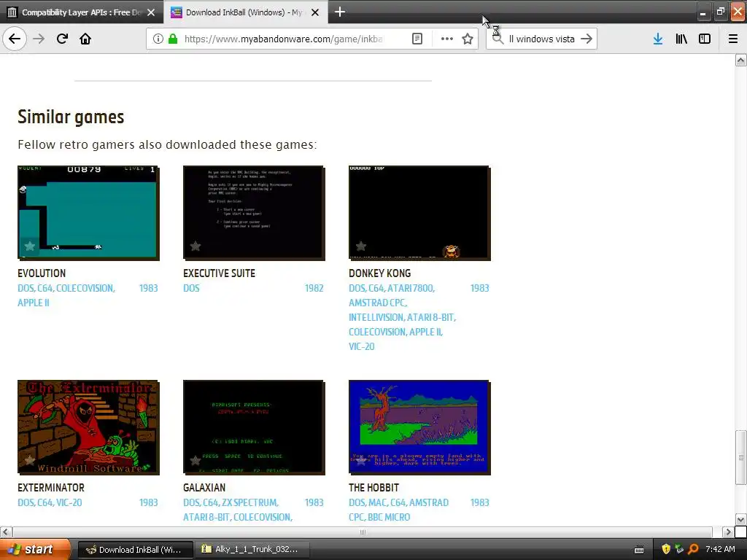Toggle reader view in address bar
Image resolution: width=747 pixels, height=560 pixels.
(417, 39)
